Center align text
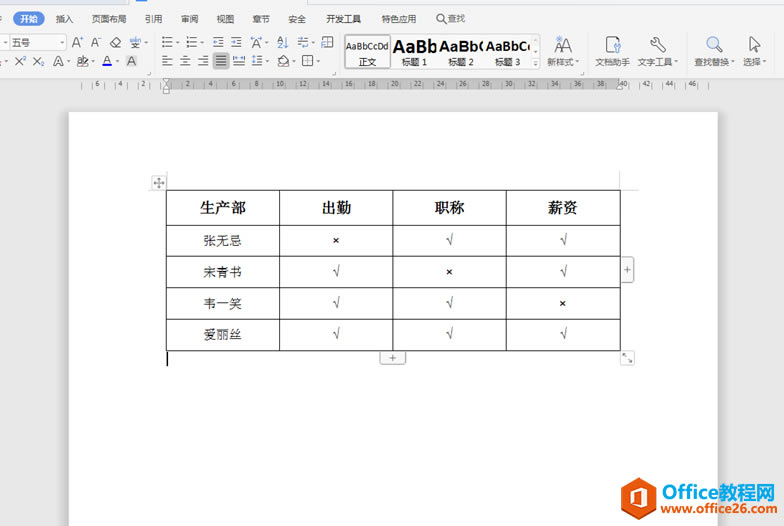This screenshot has width=784, height=526. tap(185, 61)
